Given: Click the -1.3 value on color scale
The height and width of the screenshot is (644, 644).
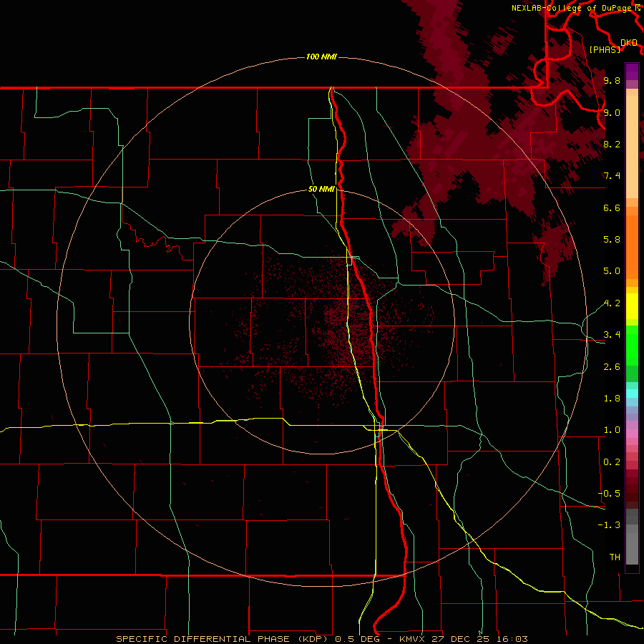Looking at the screenshot, I should coord(609,525).
